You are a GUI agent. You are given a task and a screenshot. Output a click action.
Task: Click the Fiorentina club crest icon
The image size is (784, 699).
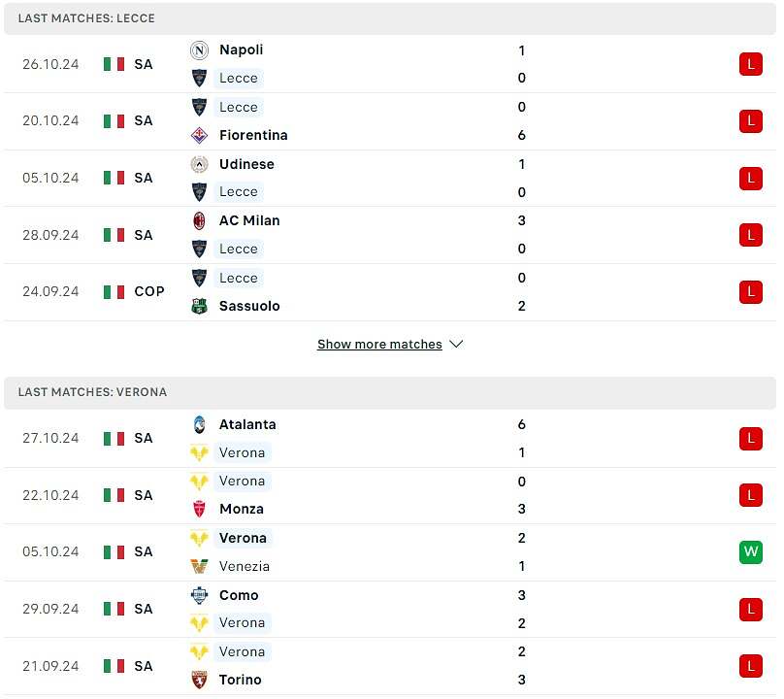pyautogui.click(x=201, y=136)
